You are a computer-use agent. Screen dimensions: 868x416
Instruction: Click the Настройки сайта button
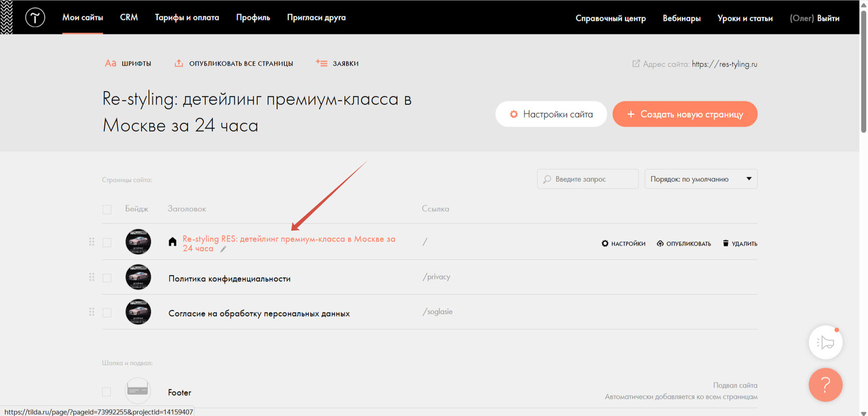(551, 114)
